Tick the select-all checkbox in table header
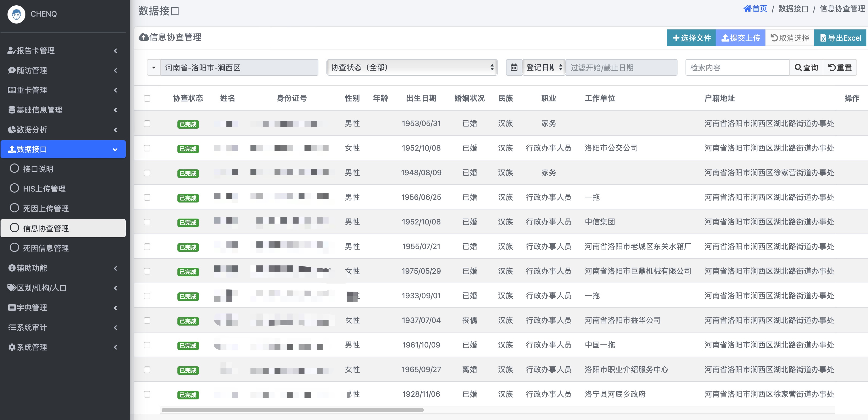 point(147,98)
